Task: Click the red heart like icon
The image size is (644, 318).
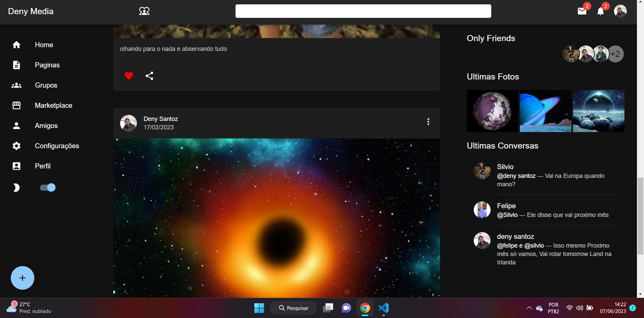Action: coord(129,76)
